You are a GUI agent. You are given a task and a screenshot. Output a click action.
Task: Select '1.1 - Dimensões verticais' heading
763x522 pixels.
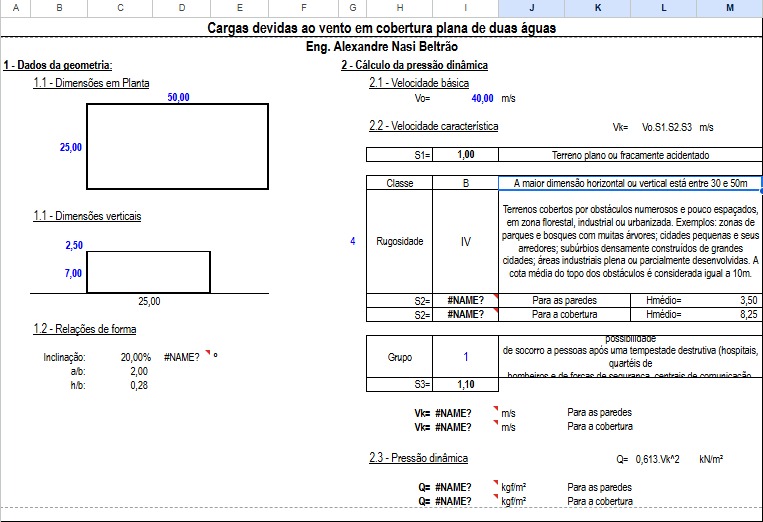click(x=87, y=216)
